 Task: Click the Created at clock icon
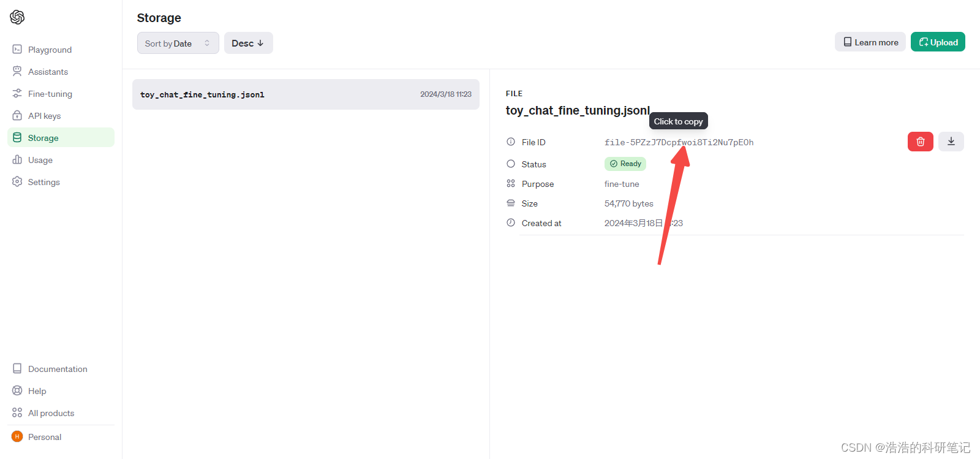pos(511,222)
